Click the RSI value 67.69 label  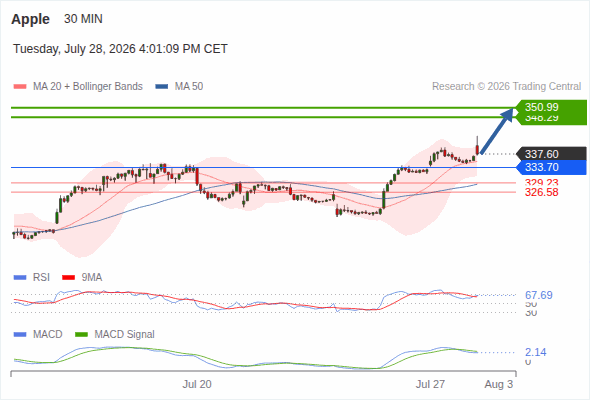point(539,295)
